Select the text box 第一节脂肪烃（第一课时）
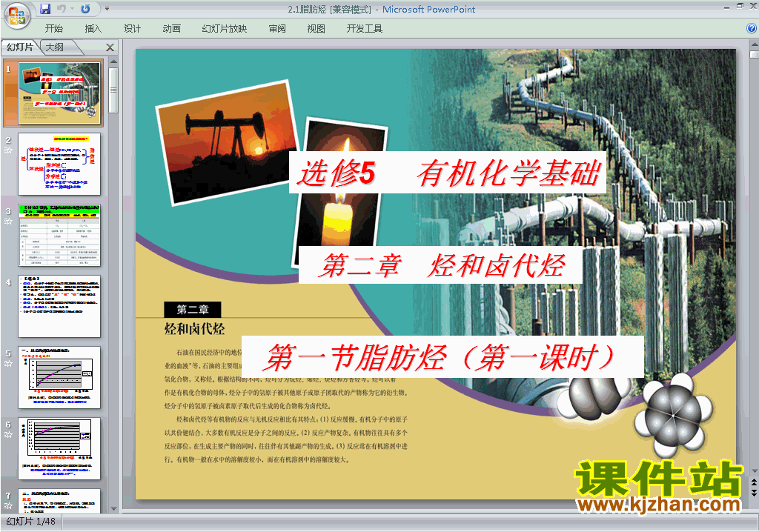This screenshot has width=759, height=532. [443, 356]
